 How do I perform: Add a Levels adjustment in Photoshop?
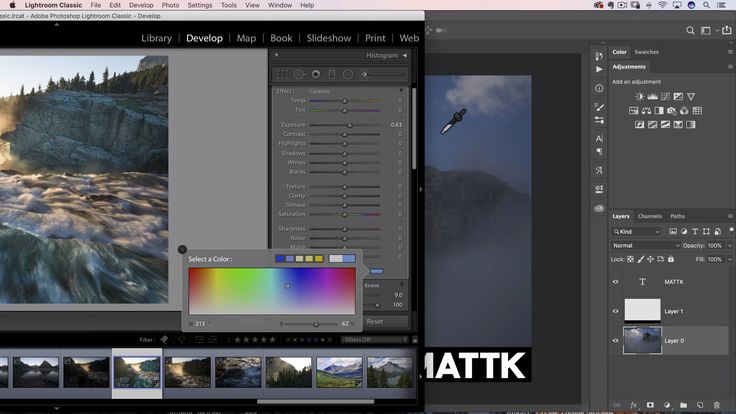(652, 96)
